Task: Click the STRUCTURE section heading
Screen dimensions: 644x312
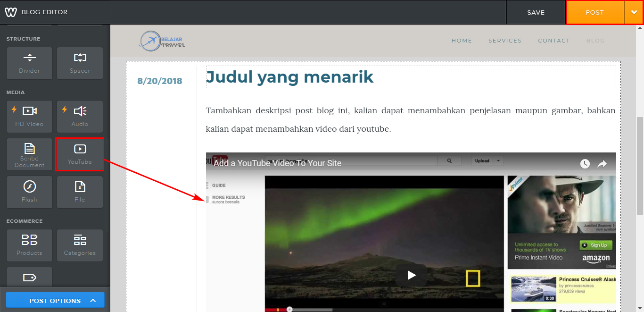Action: [24, 39]
